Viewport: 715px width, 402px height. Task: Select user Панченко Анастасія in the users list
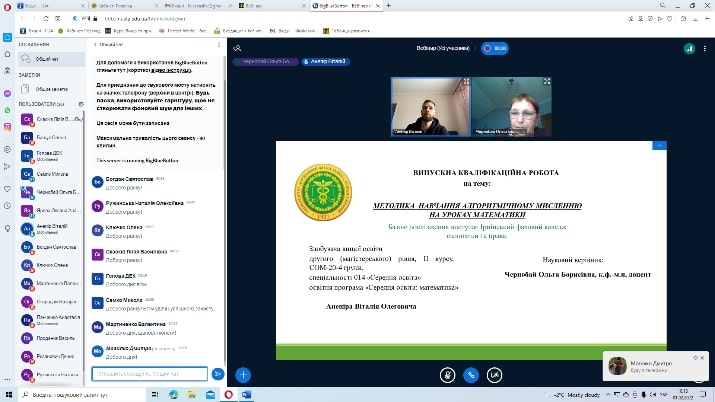(x=52, y=320)
